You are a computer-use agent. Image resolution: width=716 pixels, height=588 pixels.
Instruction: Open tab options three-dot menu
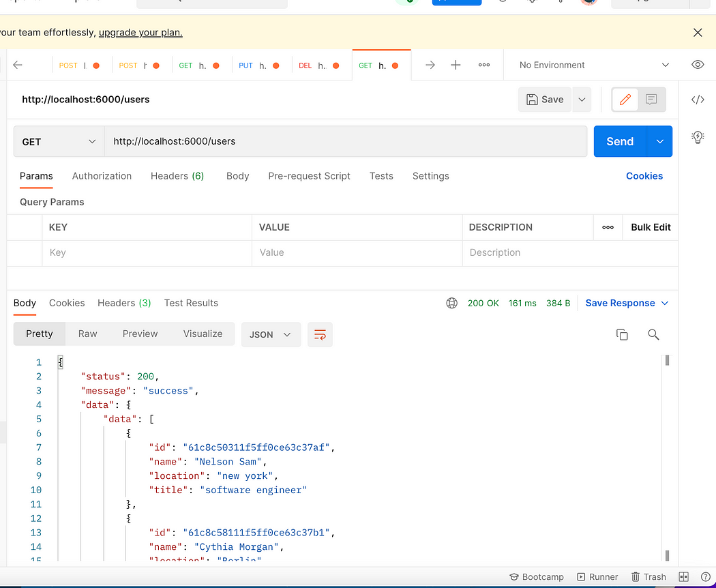pos(484,65)
